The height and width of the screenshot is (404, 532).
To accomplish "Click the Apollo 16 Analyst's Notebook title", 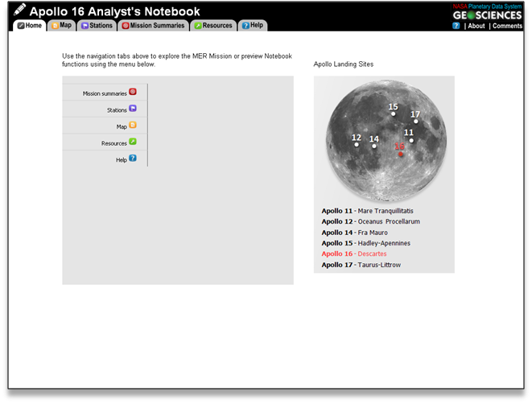I will point(114,11).
